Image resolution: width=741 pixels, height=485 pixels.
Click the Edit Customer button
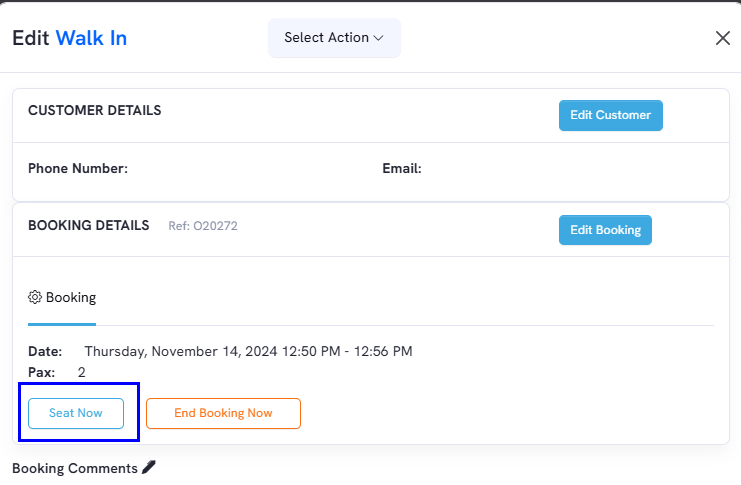click(x=611, y=115)
